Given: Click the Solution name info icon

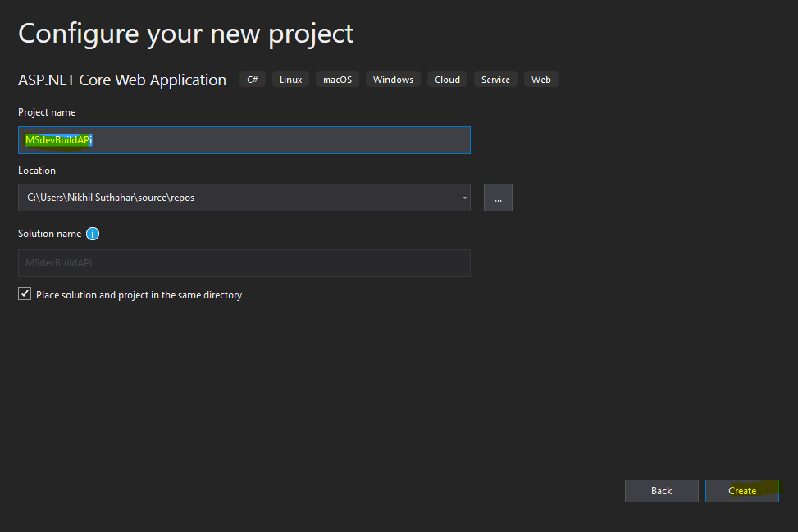Looking at the screenshot, I should [x=93, y=234].
